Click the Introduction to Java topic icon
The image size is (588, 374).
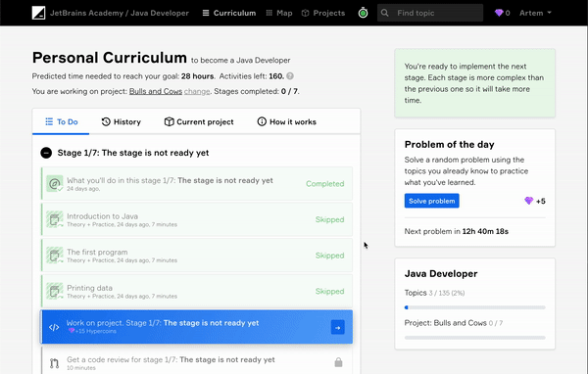54,219
